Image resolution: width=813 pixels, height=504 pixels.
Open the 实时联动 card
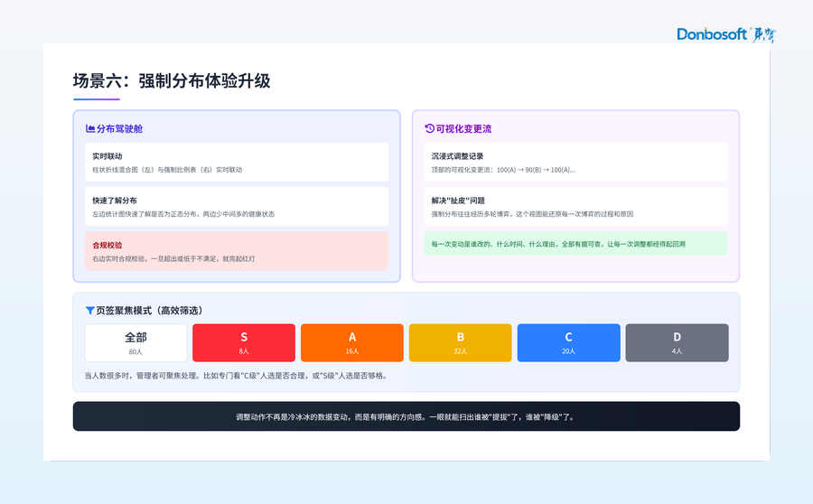click(x=237, y=162)
